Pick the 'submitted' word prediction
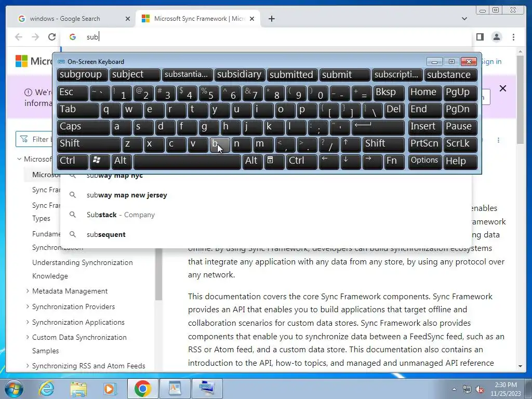 point(292,75)
